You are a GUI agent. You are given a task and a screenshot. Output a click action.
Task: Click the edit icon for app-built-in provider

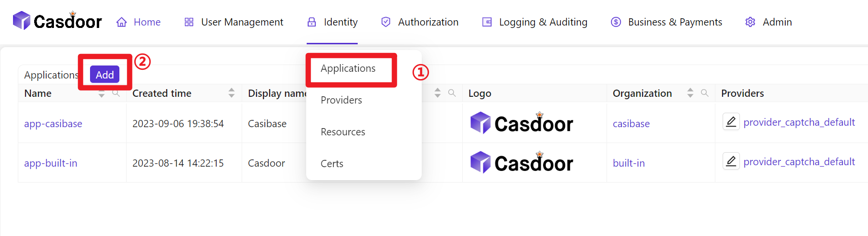[x=731, y=161]
